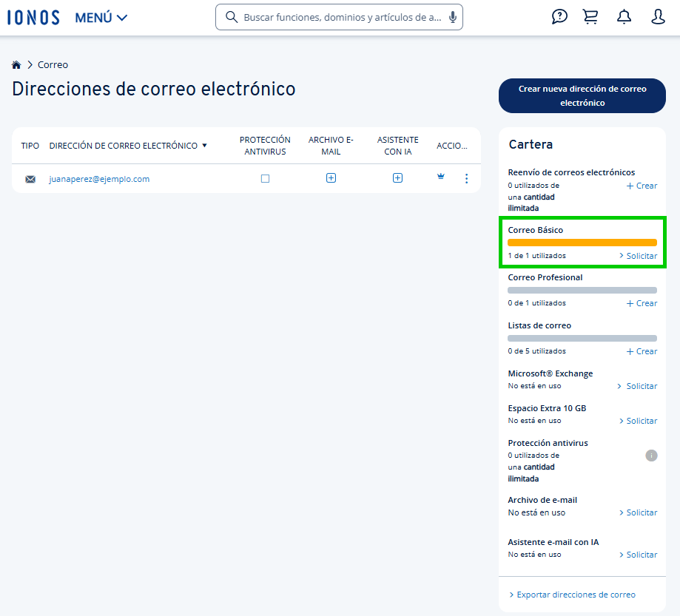
Task: Open the sort dropdown on the email address column
Action: tap(204, 145)
